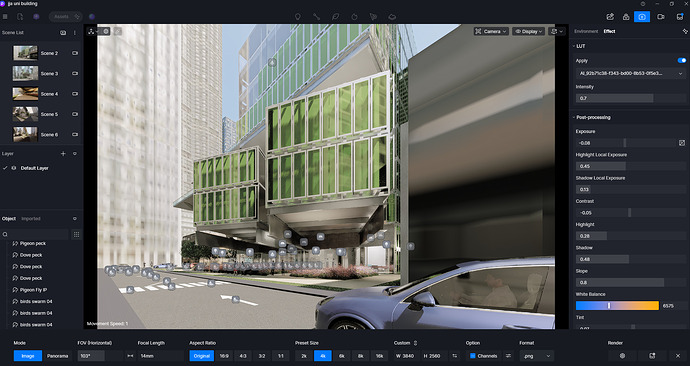This screenshot has height=366, width=690.
Task: Click the auto exposure icon beside Exposure
Action: pos(682,143)
